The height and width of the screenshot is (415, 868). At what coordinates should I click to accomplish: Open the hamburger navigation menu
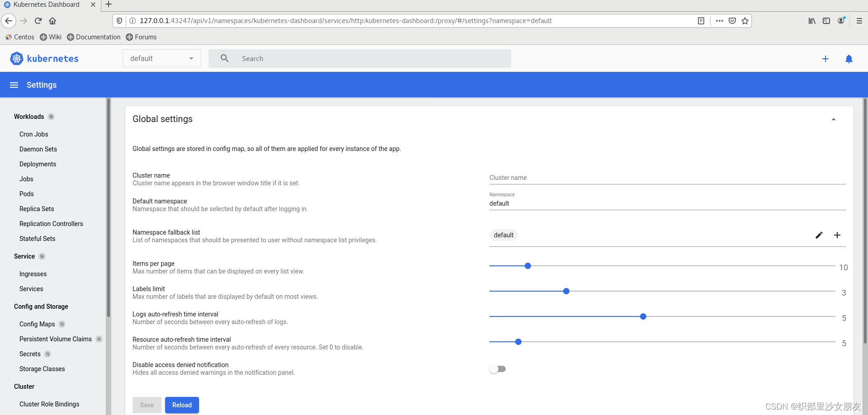[x=14, y=85]
